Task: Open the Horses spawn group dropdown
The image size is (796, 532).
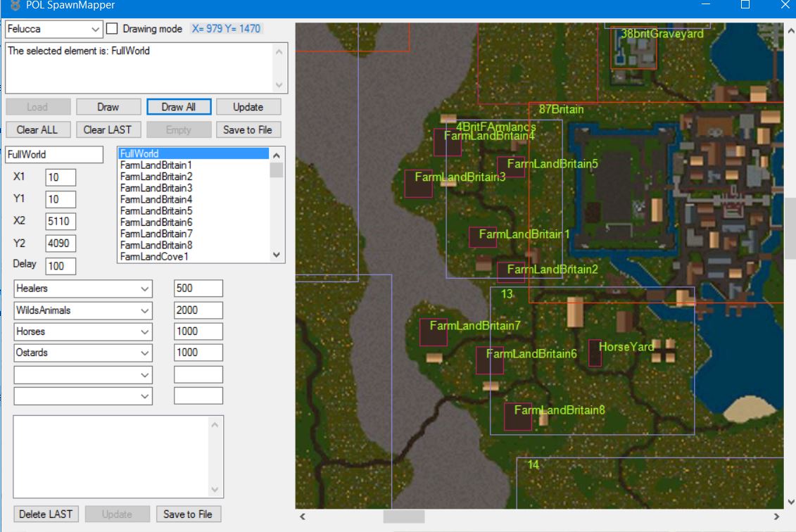Action: pos(83,331)
